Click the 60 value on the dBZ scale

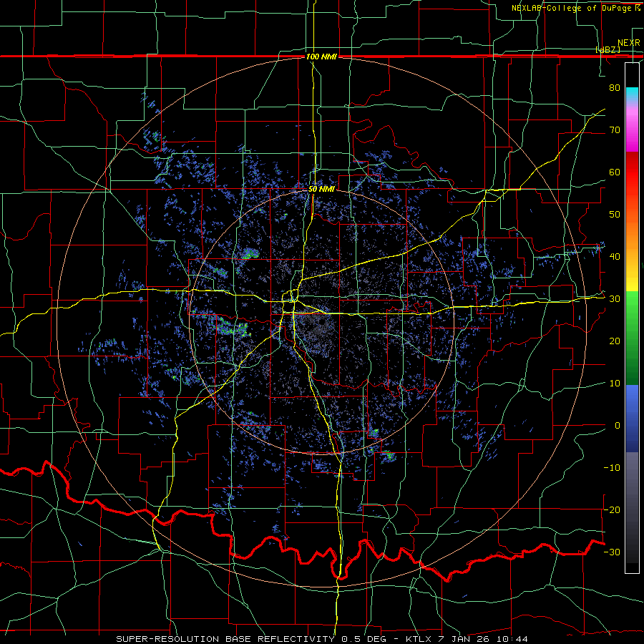(x=615, y=172)
